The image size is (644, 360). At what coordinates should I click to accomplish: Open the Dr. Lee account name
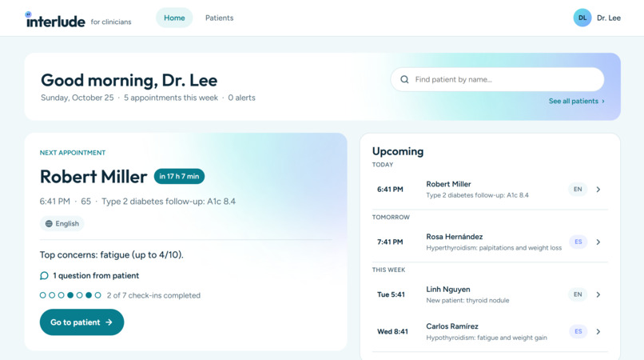(x=609, y=18)
